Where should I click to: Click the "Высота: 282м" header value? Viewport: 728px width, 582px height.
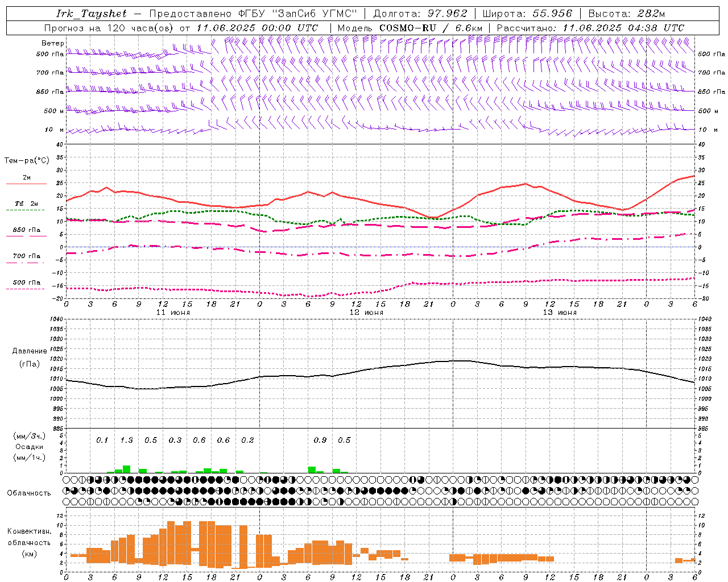pyautogui.click(x=627, y=14)
